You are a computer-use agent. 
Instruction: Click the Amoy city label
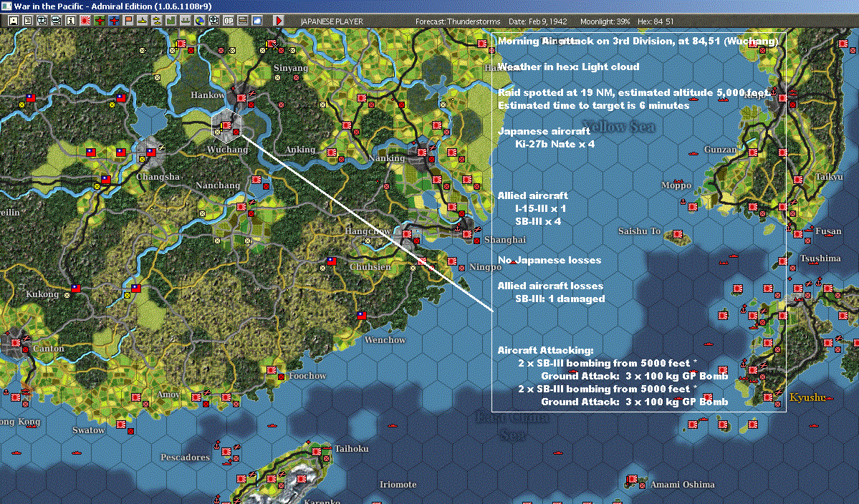click(x=168, y=394)
